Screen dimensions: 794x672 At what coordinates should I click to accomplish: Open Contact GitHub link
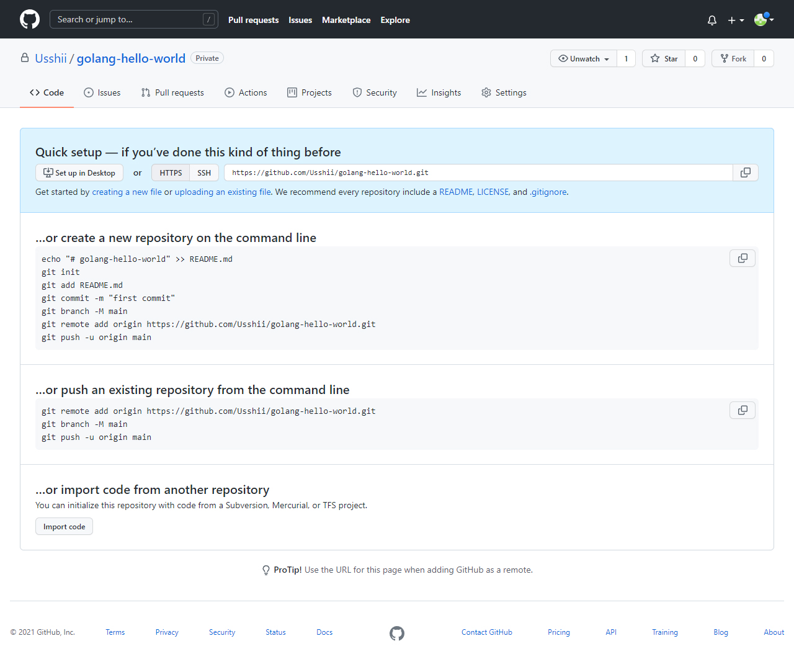tap(487, 632)
